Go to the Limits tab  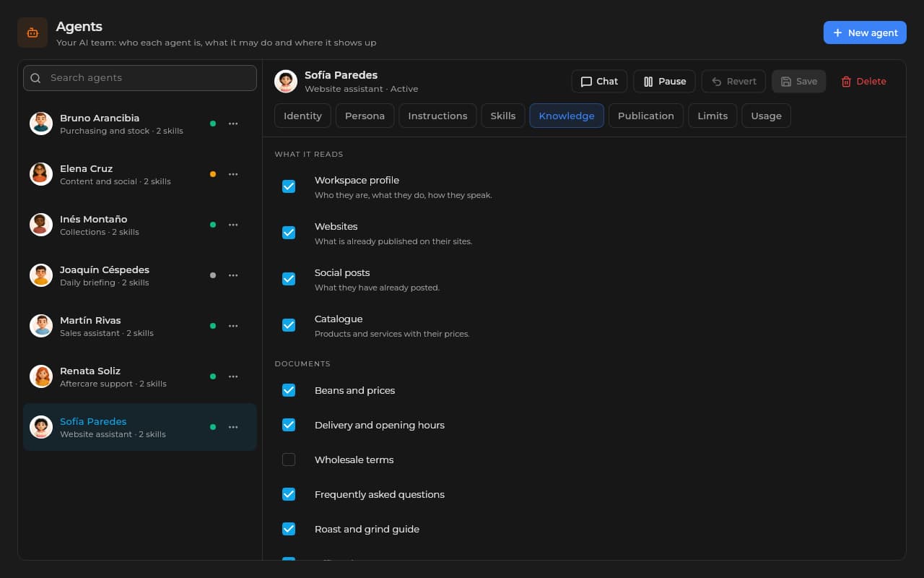coord(712,116)
